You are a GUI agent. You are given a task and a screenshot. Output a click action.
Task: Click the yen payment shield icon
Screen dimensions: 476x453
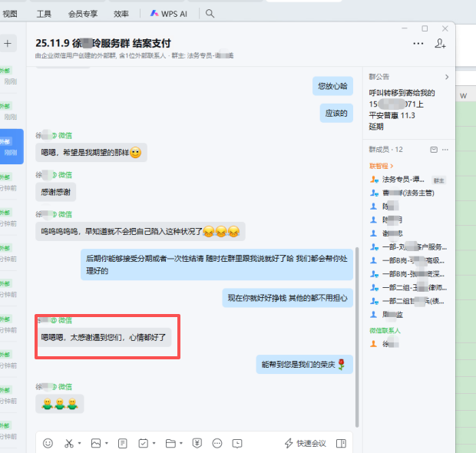point(197,443)
